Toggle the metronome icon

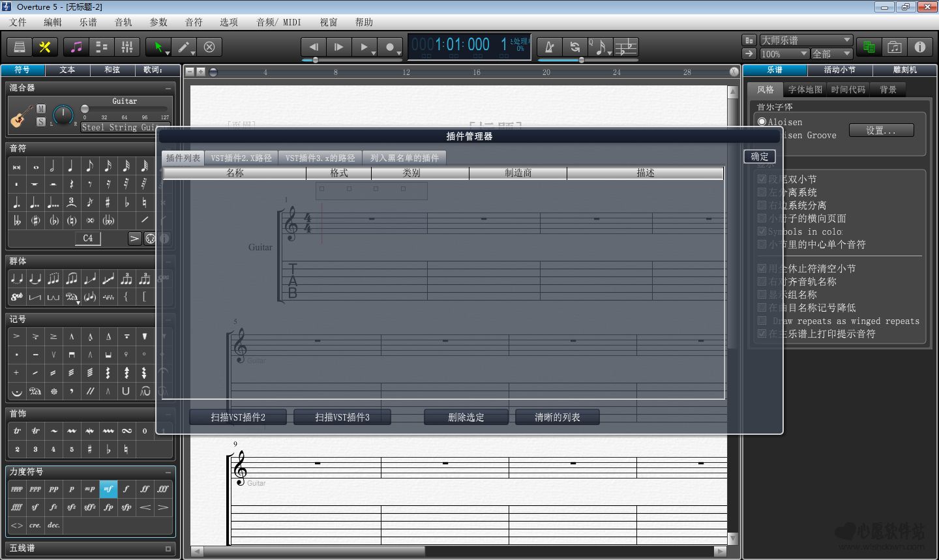[x=550, y=47]
